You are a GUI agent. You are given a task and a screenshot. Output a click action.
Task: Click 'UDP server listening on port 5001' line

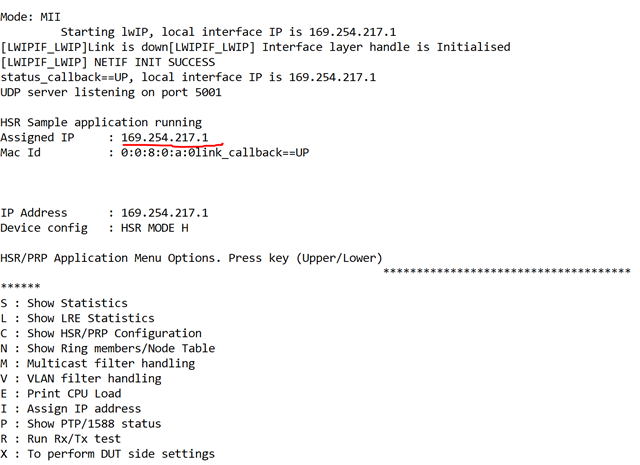(x=111, y=92)
